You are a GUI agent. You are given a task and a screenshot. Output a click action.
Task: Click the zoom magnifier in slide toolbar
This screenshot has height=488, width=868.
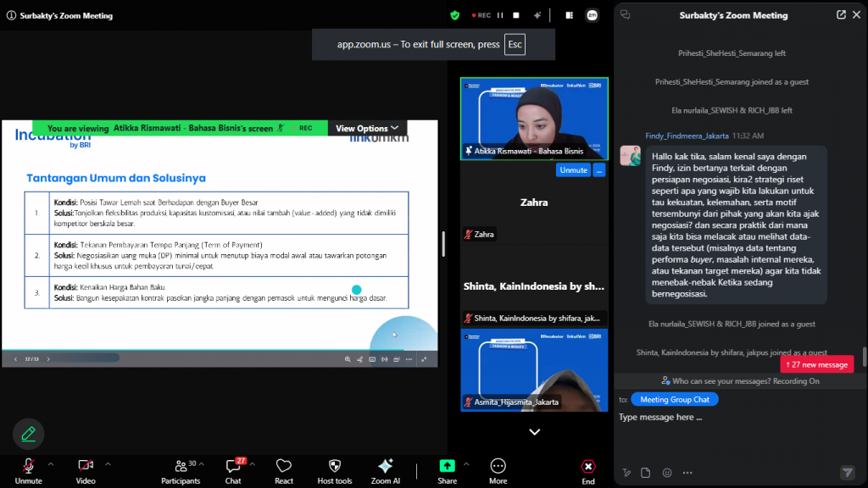pyautogui.click(x=348, y=359)
